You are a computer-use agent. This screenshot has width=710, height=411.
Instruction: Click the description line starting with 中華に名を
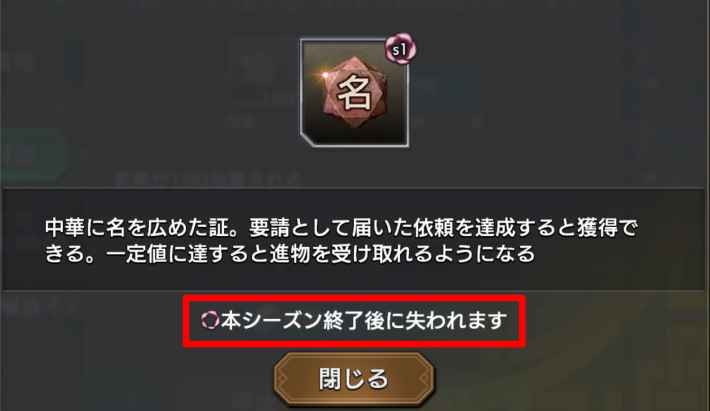[x=341, y=227]
